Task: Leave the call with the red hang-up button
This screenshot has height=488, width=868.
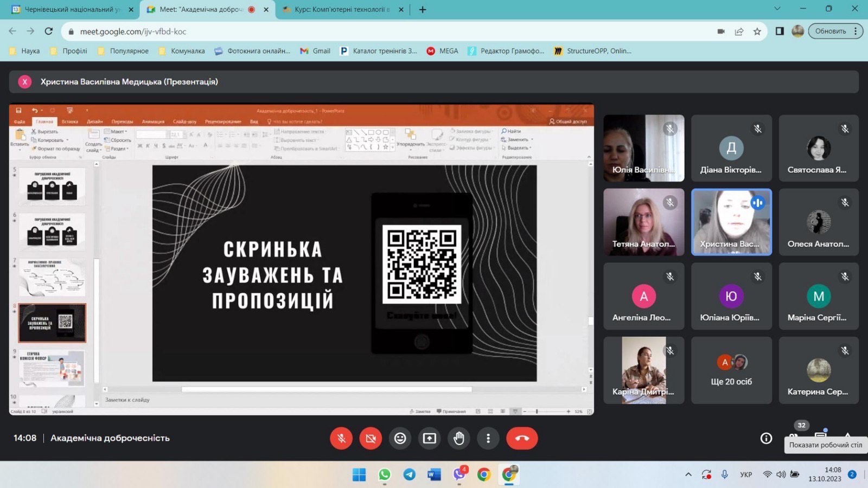Action: [522, 438]
